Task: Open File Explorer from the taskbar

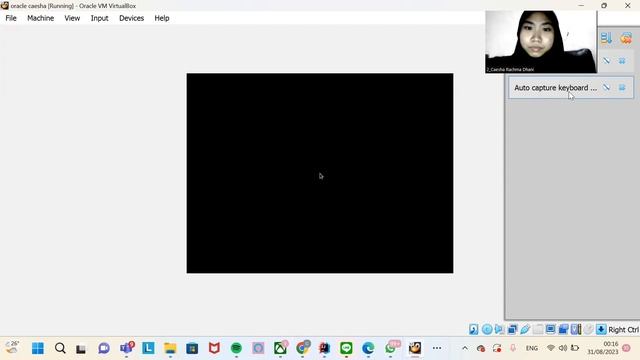Action: click(x=170, y=348)
